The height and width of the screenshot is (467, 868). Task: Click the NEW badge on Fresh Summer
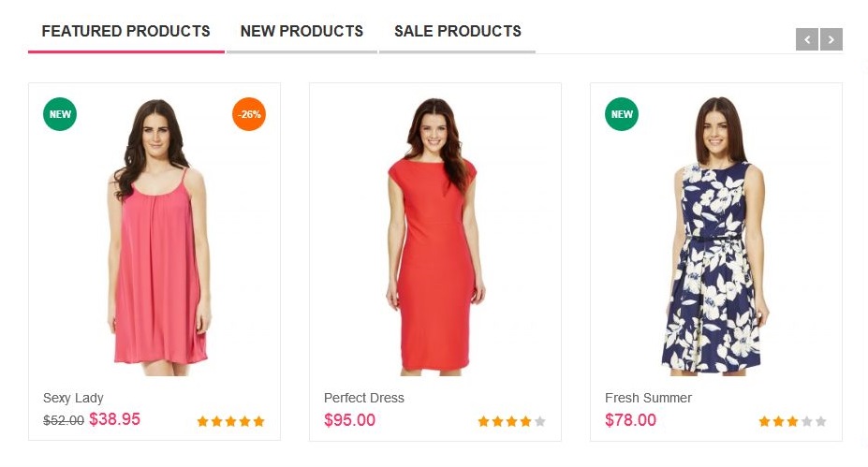coord(622,114)
